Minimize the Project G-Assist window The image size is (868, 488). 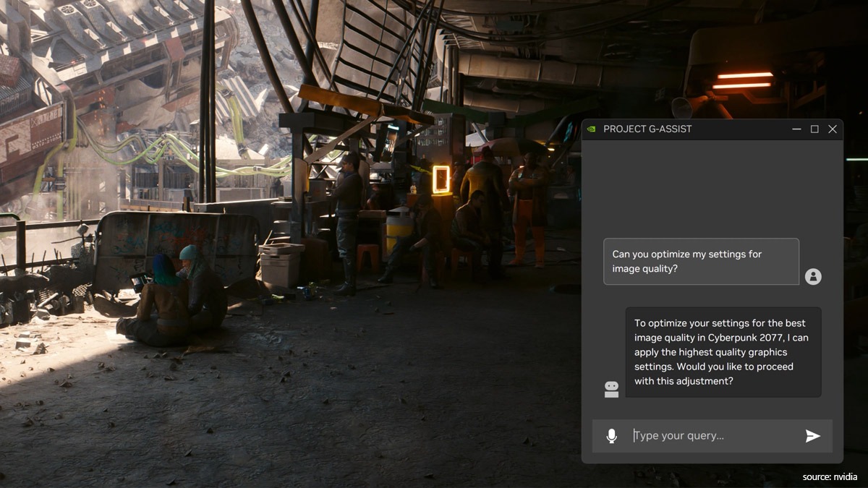pos(796,129)
